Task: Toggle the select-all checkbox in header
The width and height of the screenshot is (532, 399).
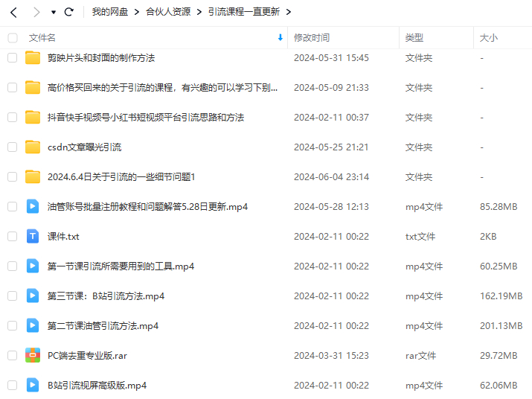Action: pos(13,37)
